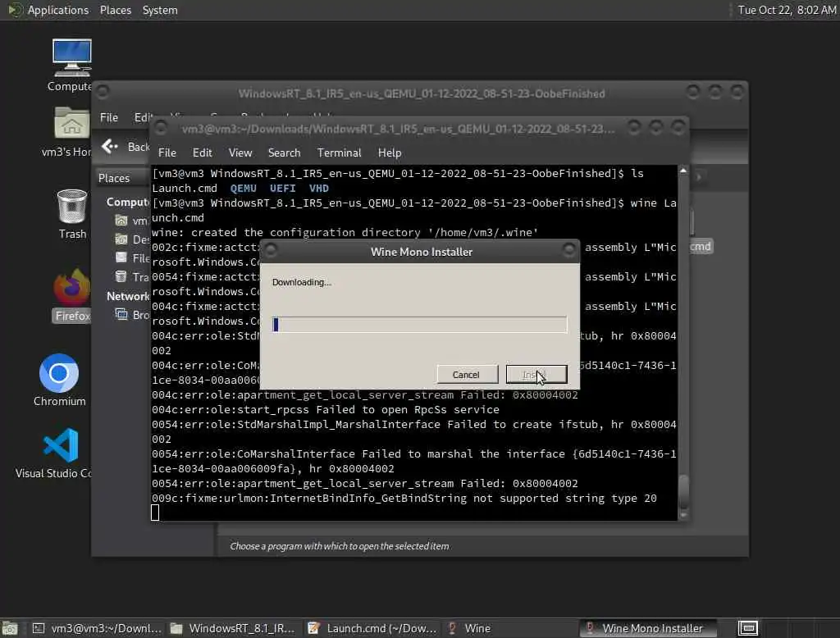The width and height of the screenshot is (840, 638).
Task: Open the terminal's Help menu
Action: (x=390, y=153)
